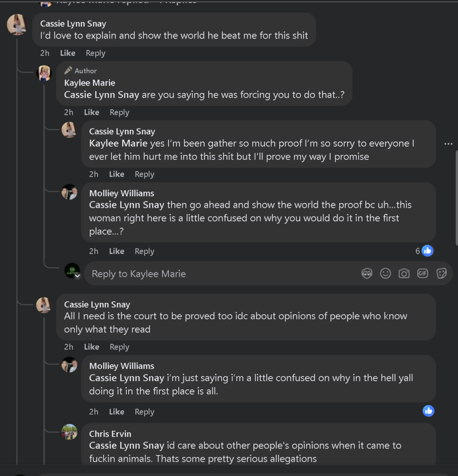This screenshot has height=476, width=458.
Task: Open three-dot options on Cassie's comment
Action: tap(448, 144)
